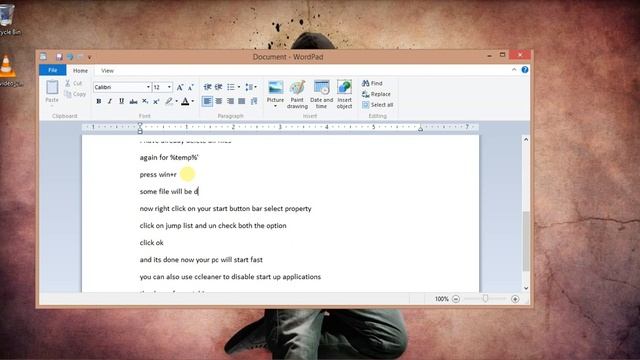Customize the Quick Access Toolbar dropdown
Screen dimensions: 640x360
[x=89, y=57]
